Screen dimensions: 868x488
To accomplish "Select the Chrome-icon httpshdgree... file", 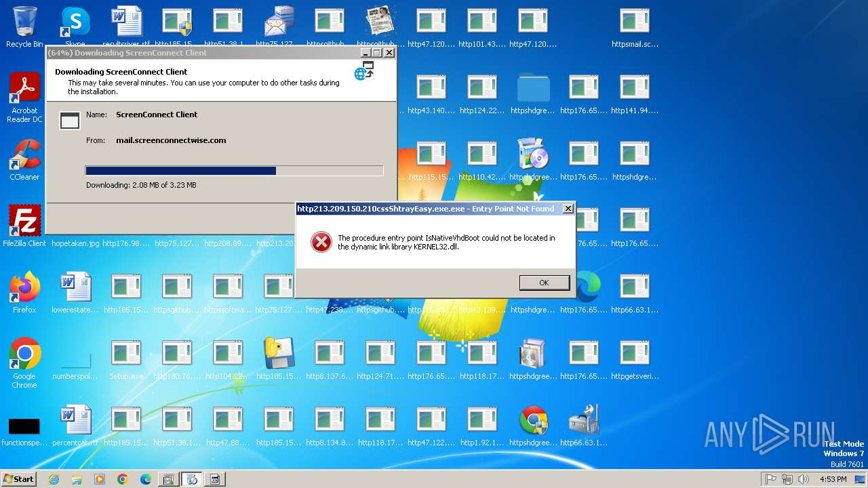I will [533, 426].
